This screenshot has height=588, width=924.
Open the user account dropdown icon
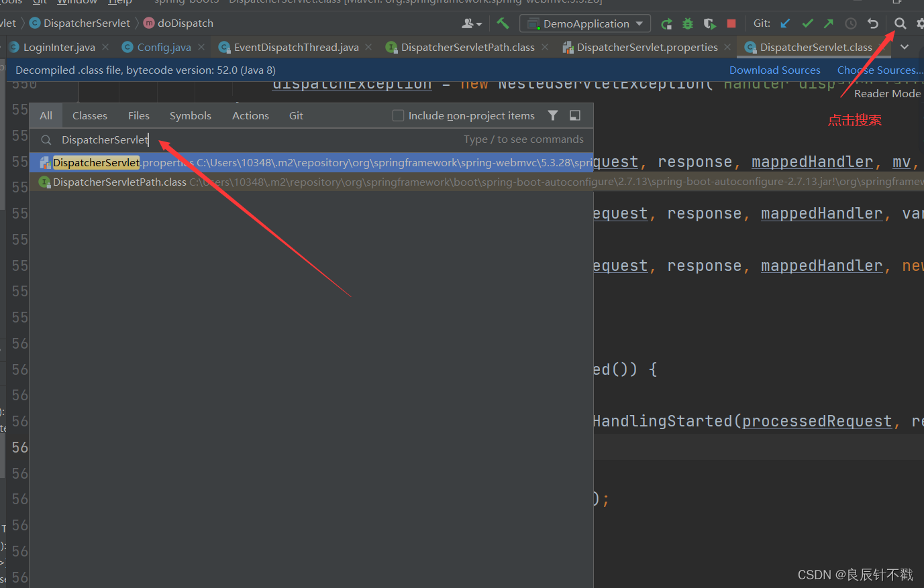472,23
